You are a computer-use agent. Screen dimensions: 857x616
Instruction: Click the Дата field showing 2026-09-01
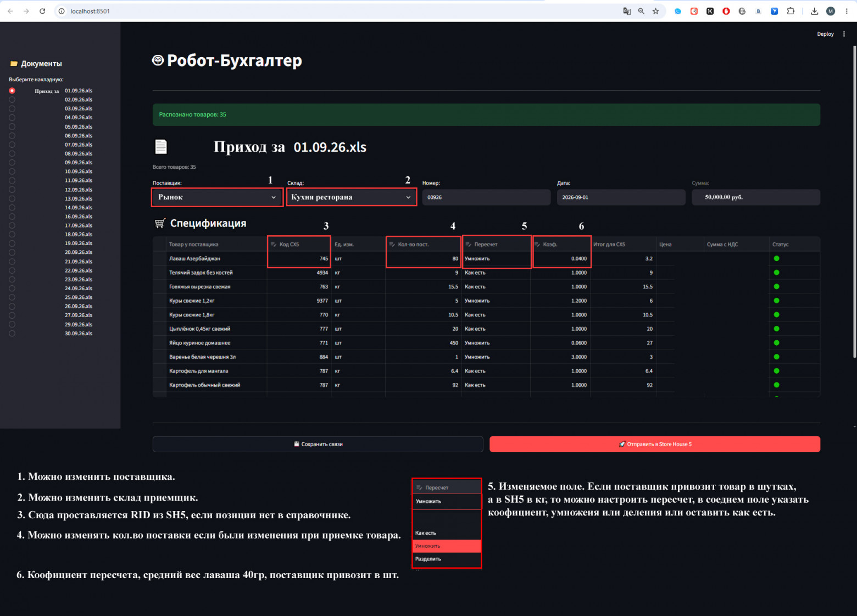click(x=621, y=197)
